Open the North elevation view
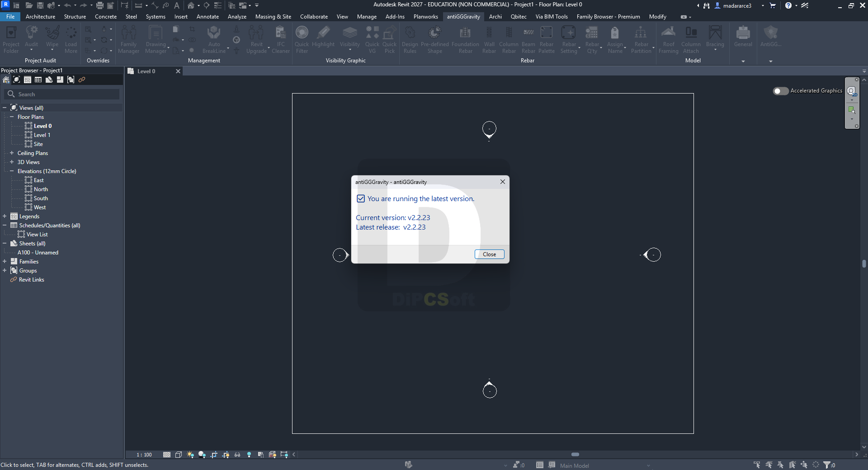Image resolution: width=868 pixels, height=470 pixels. coord(41,189)
